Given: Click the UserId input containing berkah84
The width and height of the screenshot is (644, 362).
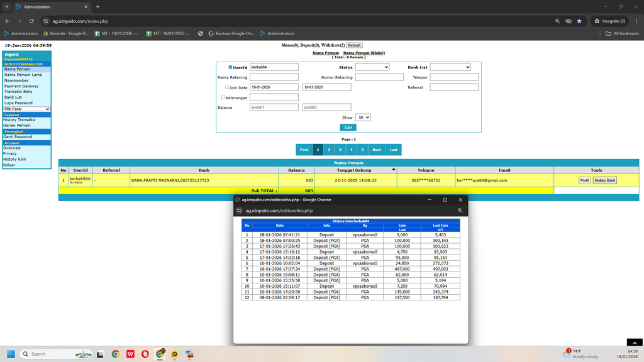Looking at the screenshot, I should 274,67.
